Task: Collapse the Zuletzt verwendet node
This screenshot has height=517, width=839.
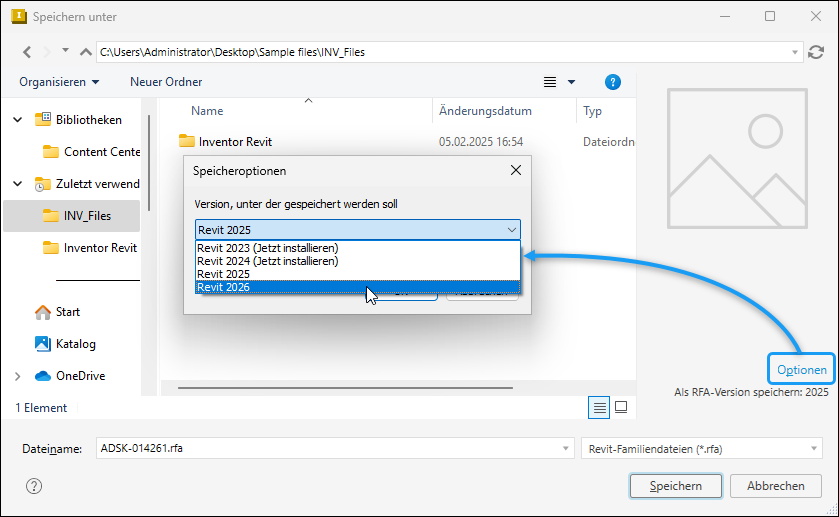Action: coord(18,184)
